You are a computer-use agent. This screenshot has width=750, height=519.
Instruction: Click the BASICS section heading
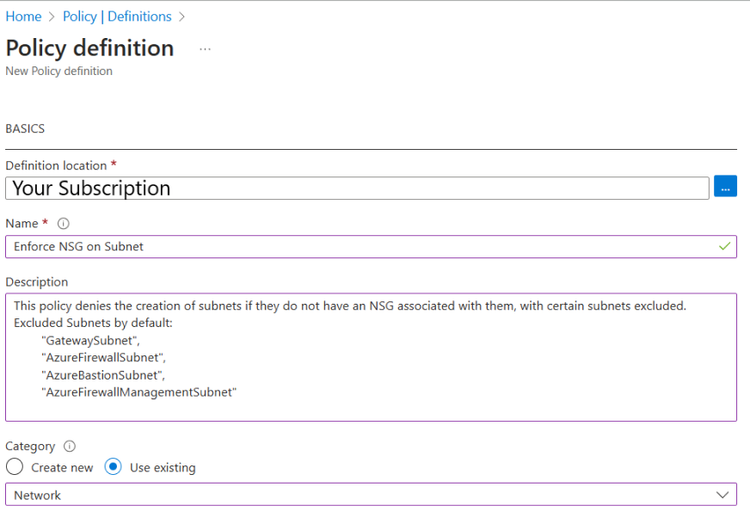point(25,129)
